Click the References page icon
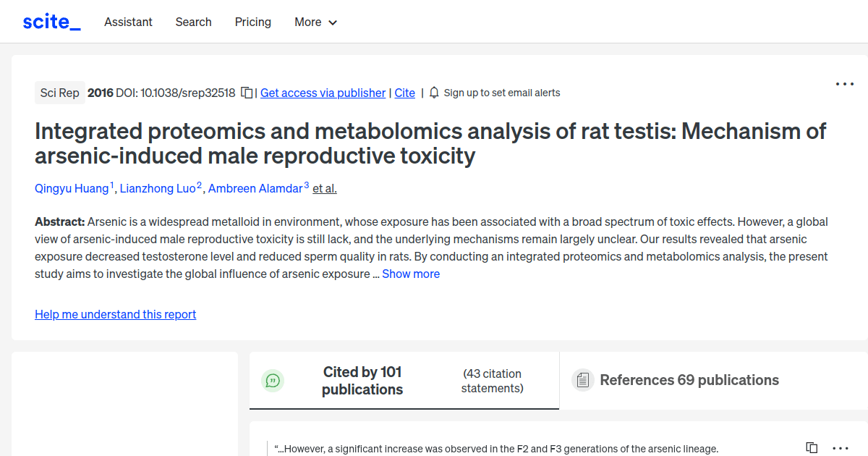Image resolution: width=868 pixels, height=456 pixels. point(582,379)
